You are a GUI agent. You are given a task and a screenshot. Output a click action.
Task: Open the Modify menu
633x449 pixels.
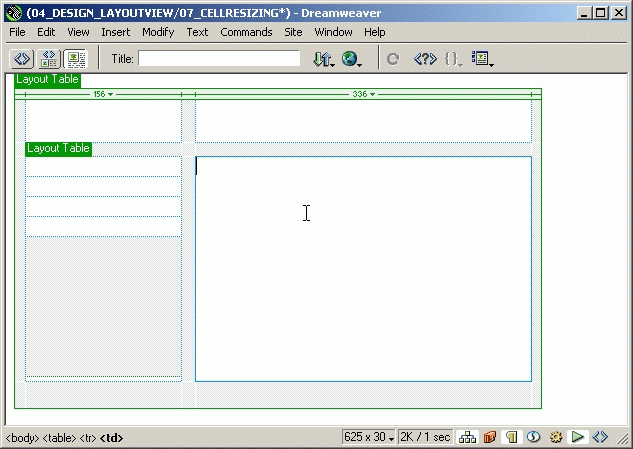158,32
